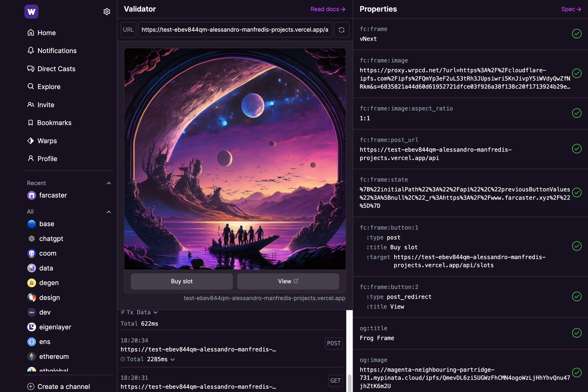Open the Bookmarks icon in sidebar
Image resolution: width=588 pixels, height=392 pixels.
pyautogui.click(x=31, y=123)
